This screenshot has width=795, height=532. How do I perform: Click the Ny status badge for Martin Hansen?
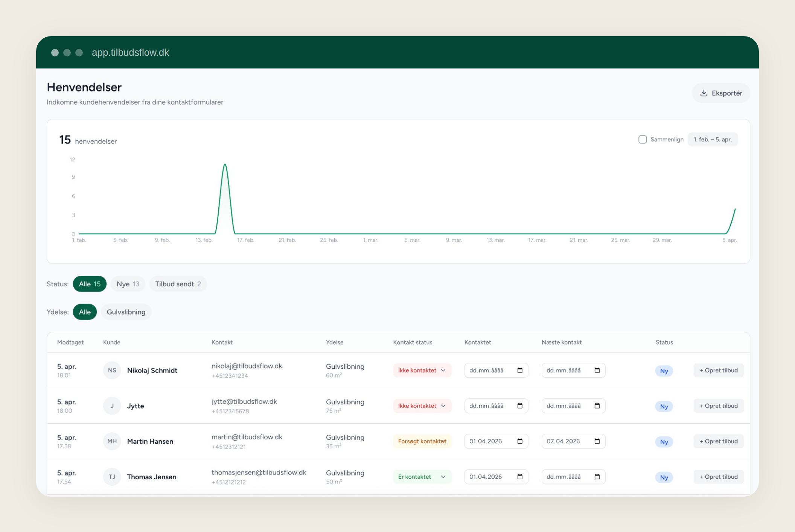[664, 442]
